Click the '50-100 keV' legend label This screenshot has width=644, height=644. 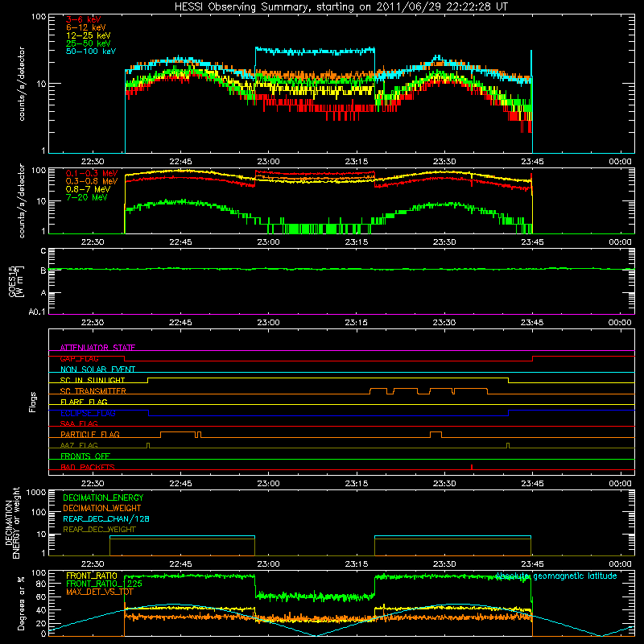pyautogui.click(x=91, y=52)
